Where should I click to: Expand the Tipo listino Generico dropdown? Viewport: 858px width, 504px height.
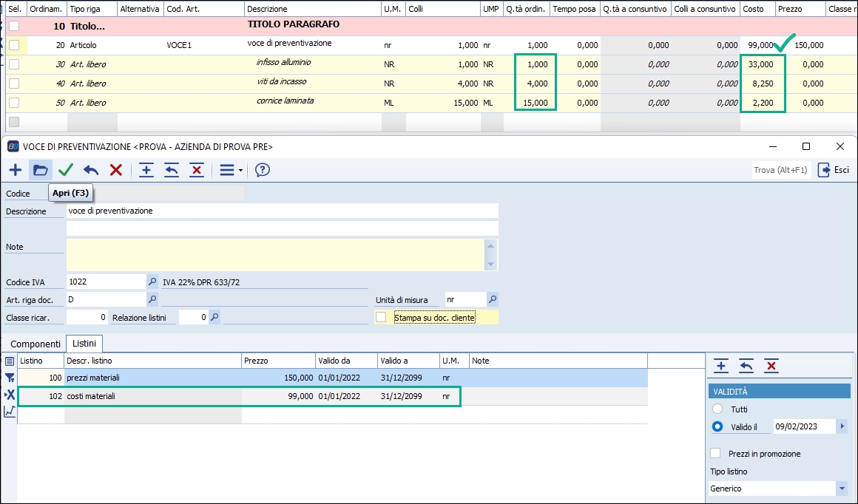point(842,488)
